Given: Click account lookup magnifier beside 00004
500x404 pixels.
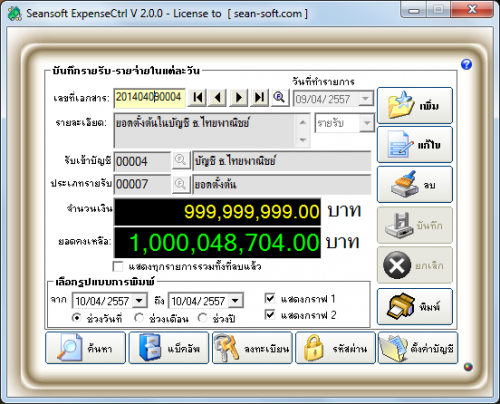Looking at the screenshot, I should (181, 160).
